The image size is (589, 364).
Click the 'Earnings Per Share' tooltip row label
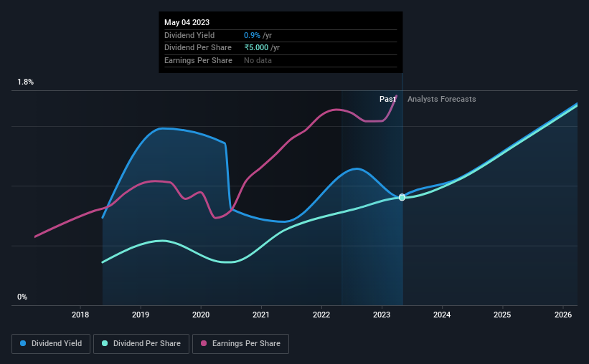pos(198,60)
